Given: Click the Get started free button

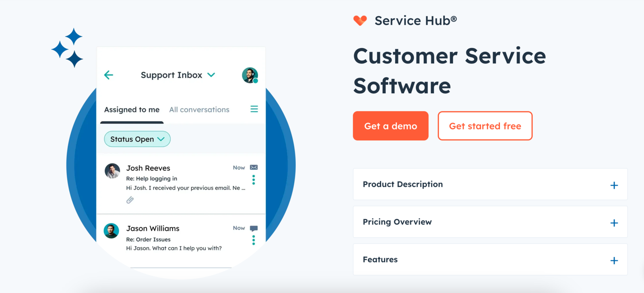Looking at the screenshot, I should tap(485, 126).
